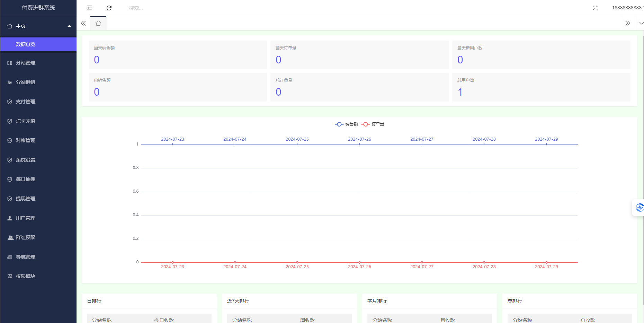This screenshot has width=644, height=323.
Task: Toggle 订单量 series in chart legend
Action: point(373,124)
